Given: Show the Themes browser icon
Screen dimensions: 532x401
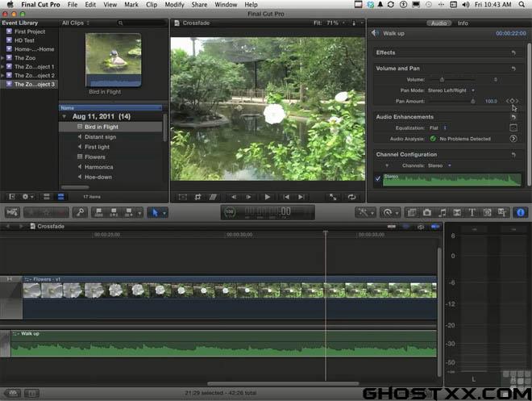Looking at the screenshot, I should [x=502, y=212].
